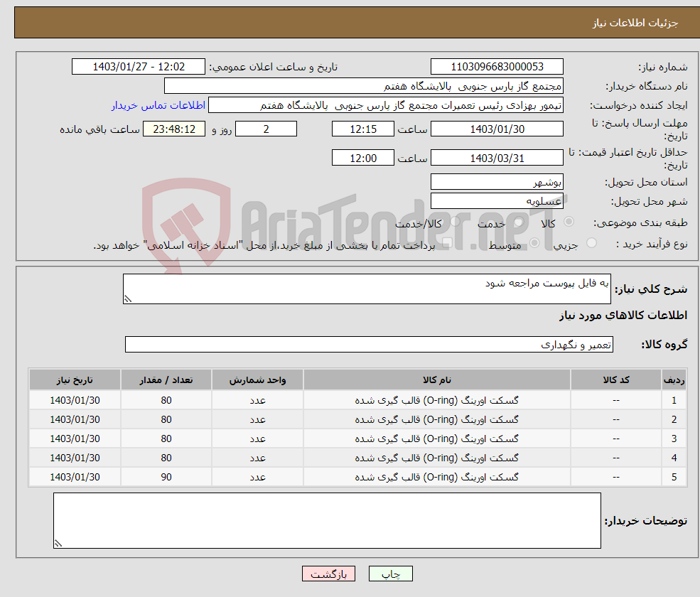Viewport: 700px width, 597px height.
Task: Click the O-ring item name in row 4
Action: [436, 458]
